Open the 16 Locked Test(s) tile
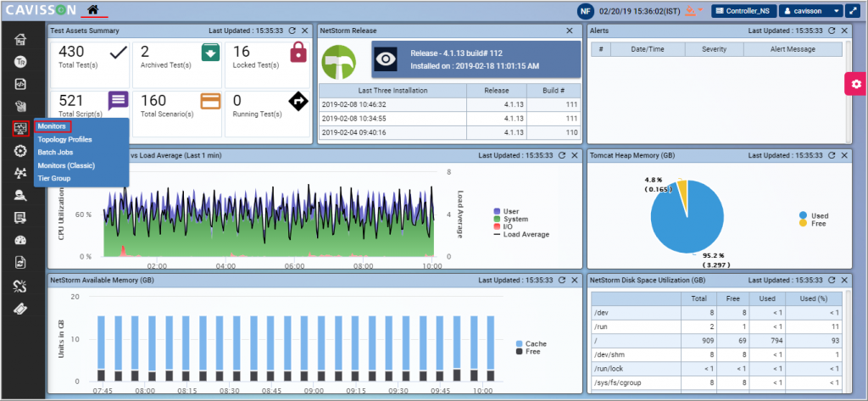 coord(267,64)
